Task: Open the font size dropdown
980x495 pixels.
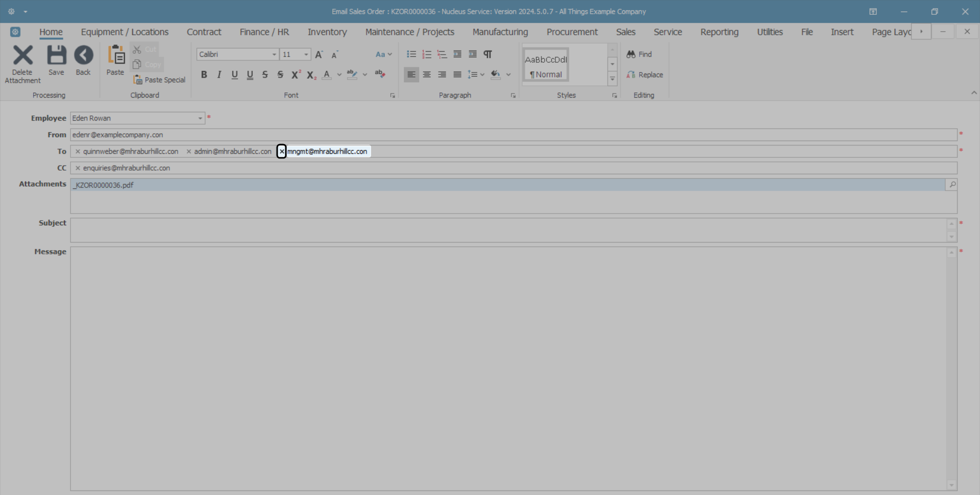Action: (306, 55)
